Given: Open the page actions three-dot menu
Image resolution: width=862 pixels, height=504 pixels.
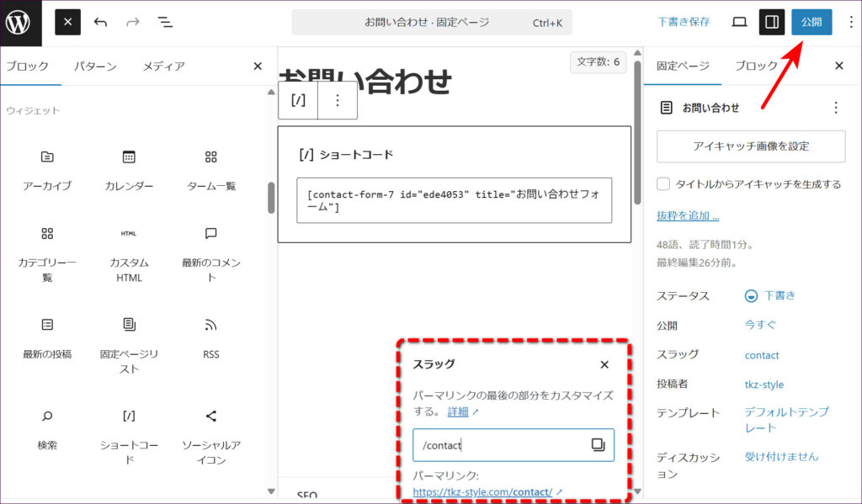Looking at the screenshot, I should coord(835,108).
